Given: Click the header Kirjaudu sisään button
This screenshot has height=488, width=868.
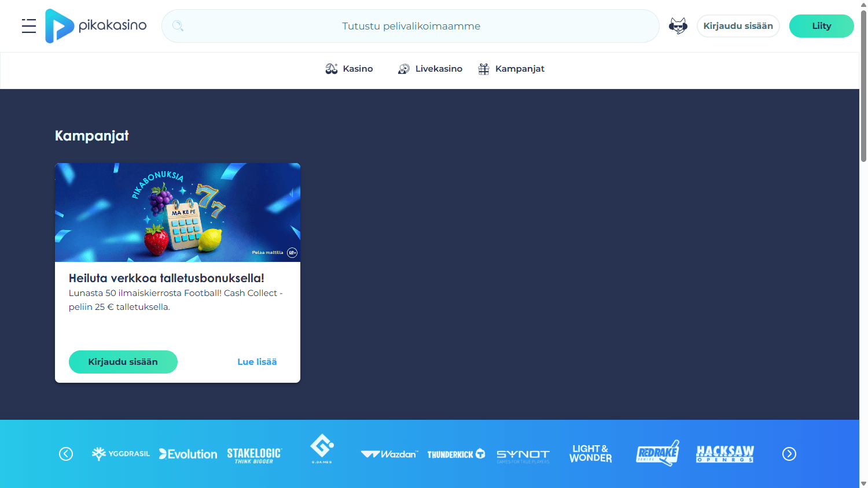Looking at the screenshot, I should [738, 26].
